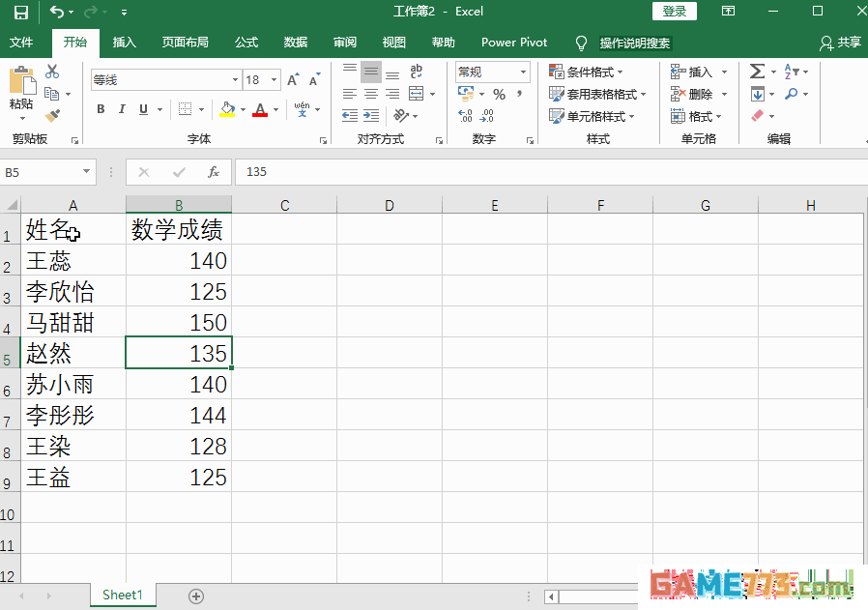Add a new sheet with plus icon
This screenshot has height=610, width=868.
coord(196,595)
